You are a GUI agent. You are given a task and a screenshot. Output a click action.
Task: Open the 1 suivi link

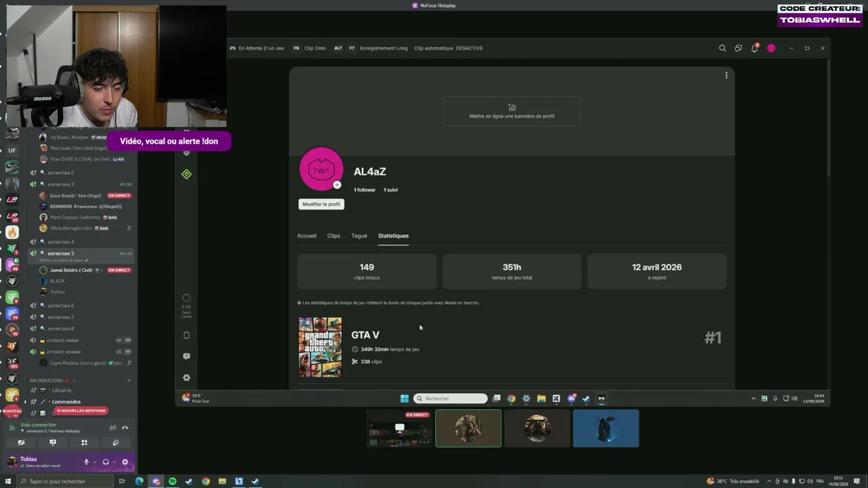391,190
